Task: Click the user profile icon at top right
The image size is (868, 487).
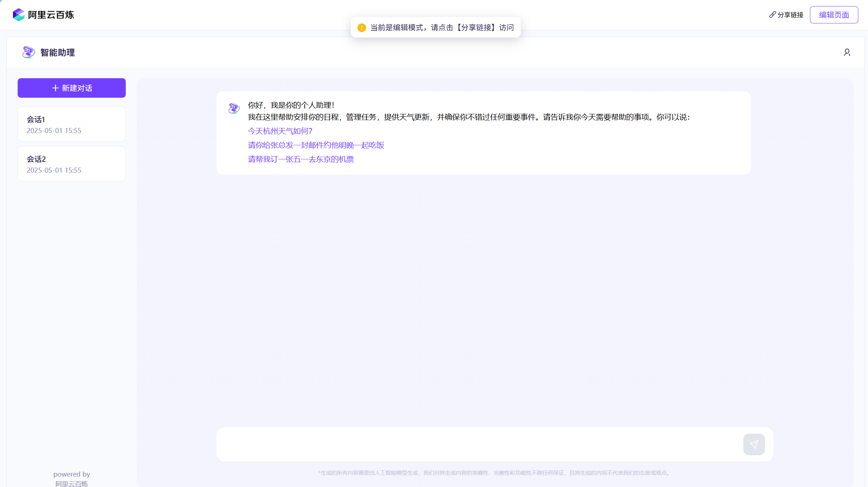Action: coord(846,52)
